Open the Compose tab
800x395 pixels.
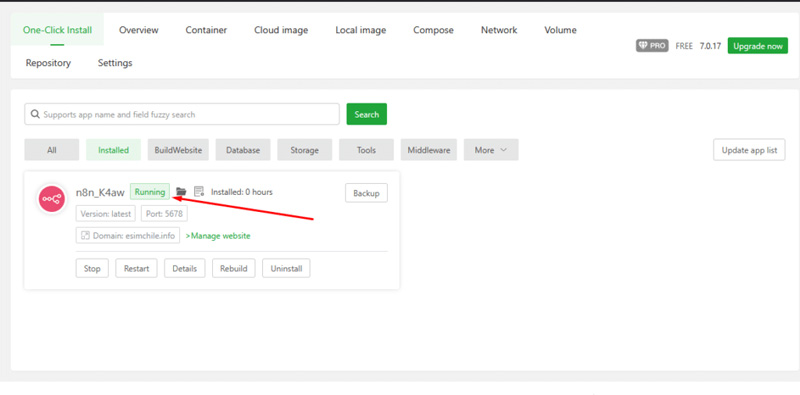pos(433,30)
